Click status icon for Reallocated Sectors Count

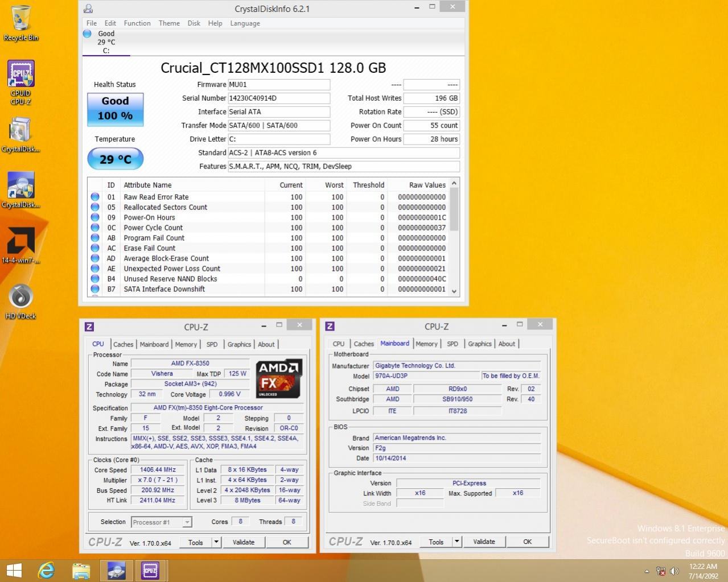click(95, 207)
